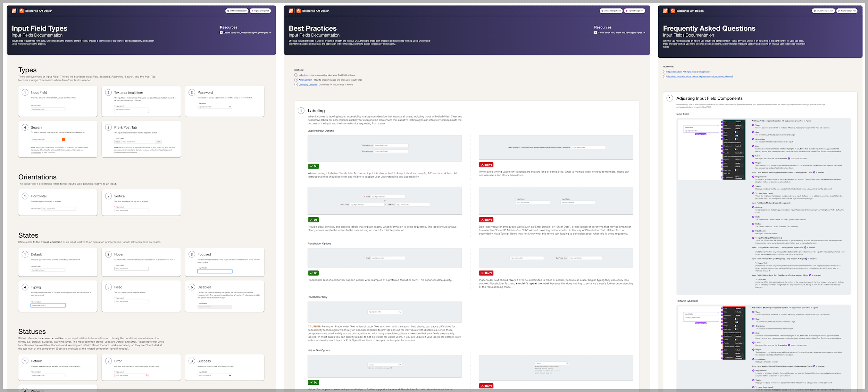Toggle Label switch in Textarea properties panel
The height and width of the screenshot is (392, 868).
click(x=736, y=322)
